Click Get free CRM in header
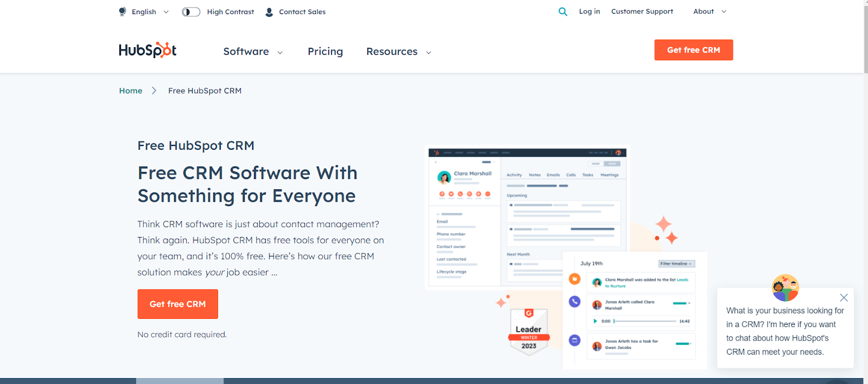The width and height of the screenshot is (868, 384). 693,50
